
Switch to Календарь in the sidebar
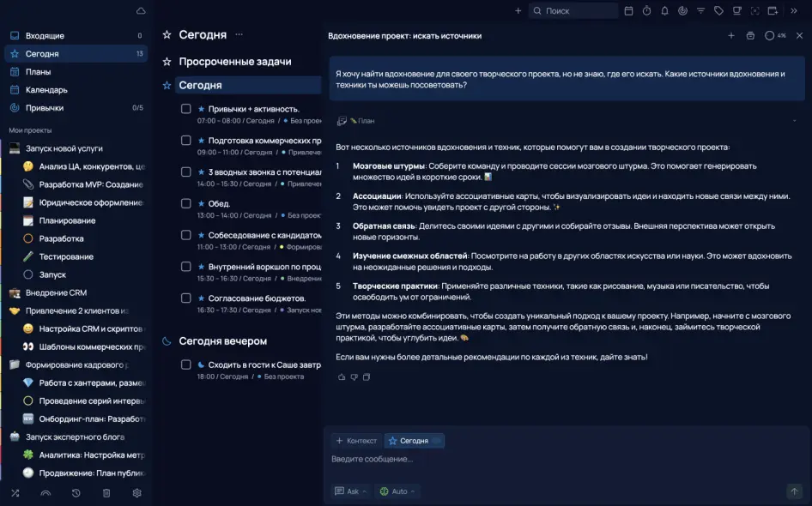pyautogui.click(x=46, y=90)
